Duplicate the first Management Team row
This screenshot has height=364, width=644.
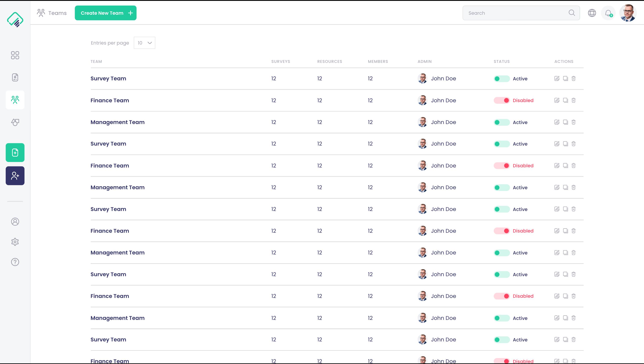click(565, 122)
